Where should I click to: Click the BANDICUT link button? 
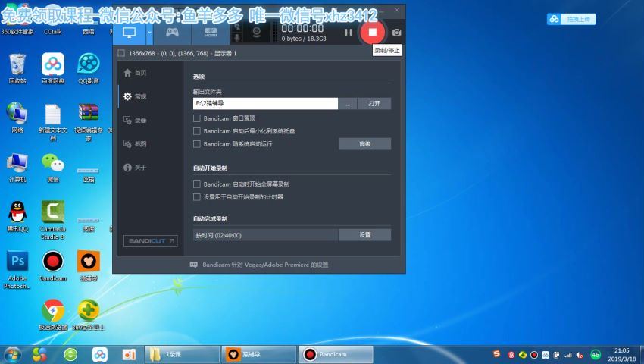151,241
